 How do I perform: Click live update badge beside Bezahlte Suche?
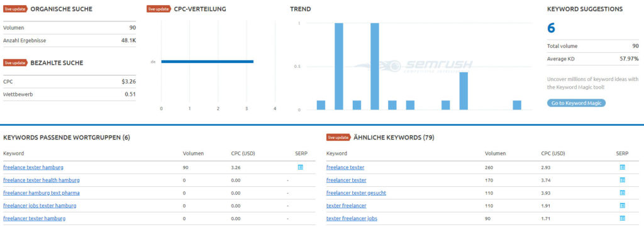click(x=16, y=63)
